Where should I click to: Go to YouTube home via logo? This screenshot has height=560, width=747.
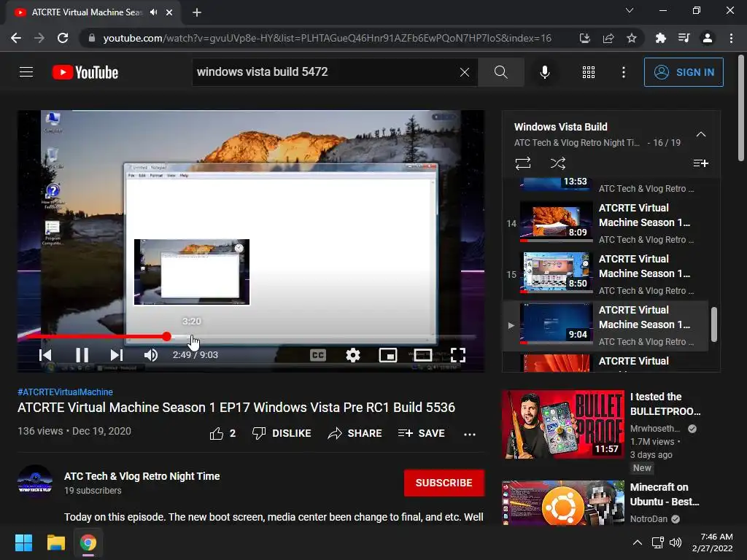click(x=85, y=72)
